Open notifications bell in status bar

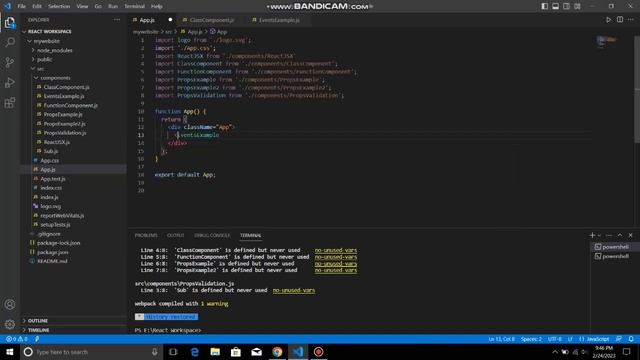tap(631, 339)
